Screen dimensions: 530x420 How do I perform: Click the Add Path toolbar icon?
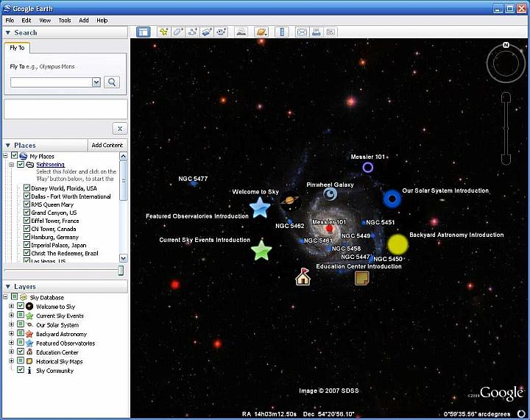coord(193,32)
